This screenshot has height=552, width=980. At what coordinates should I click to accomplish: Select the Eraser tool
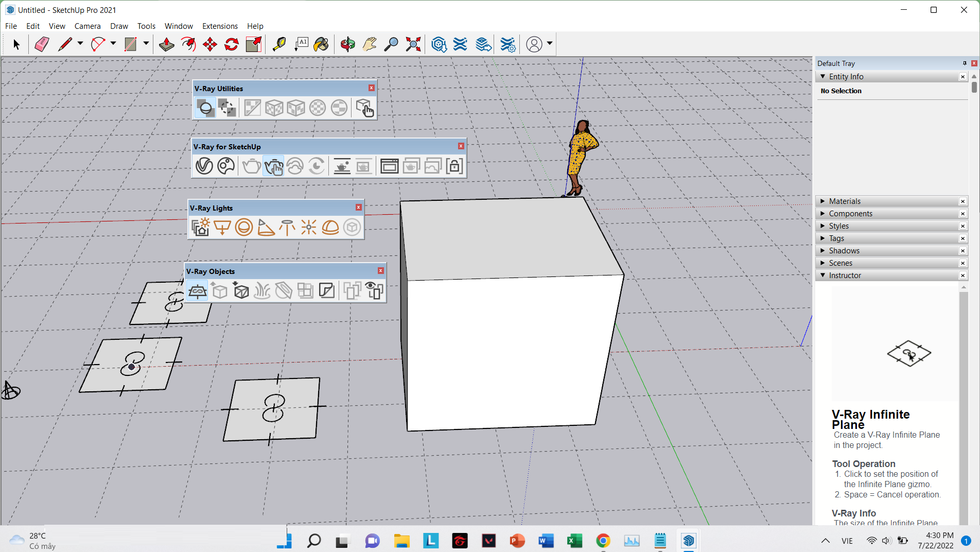(42, 44)
